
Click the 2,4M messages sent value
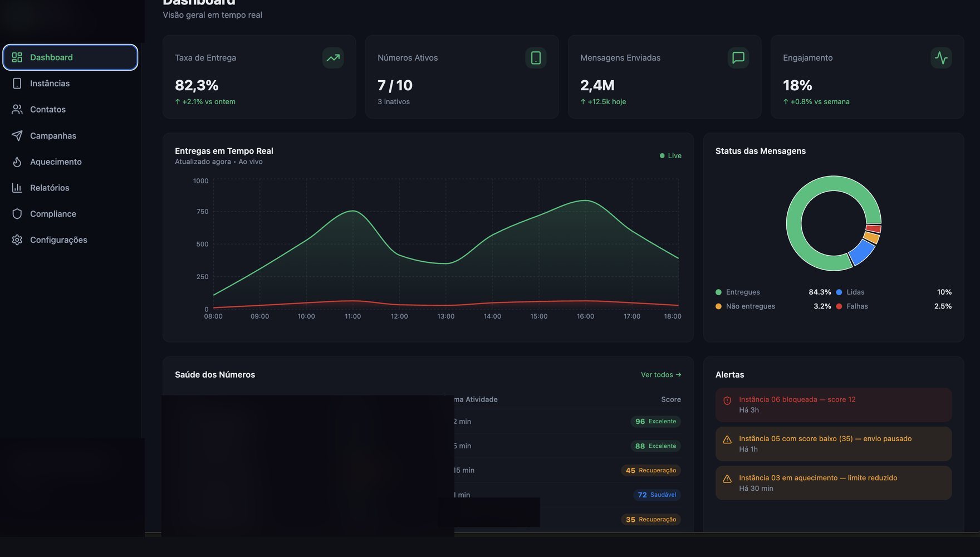coord(597,85)
